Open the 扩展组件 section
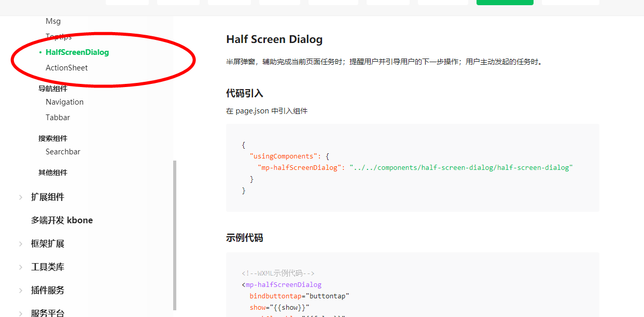644x317 pixels. coord(48,197)
